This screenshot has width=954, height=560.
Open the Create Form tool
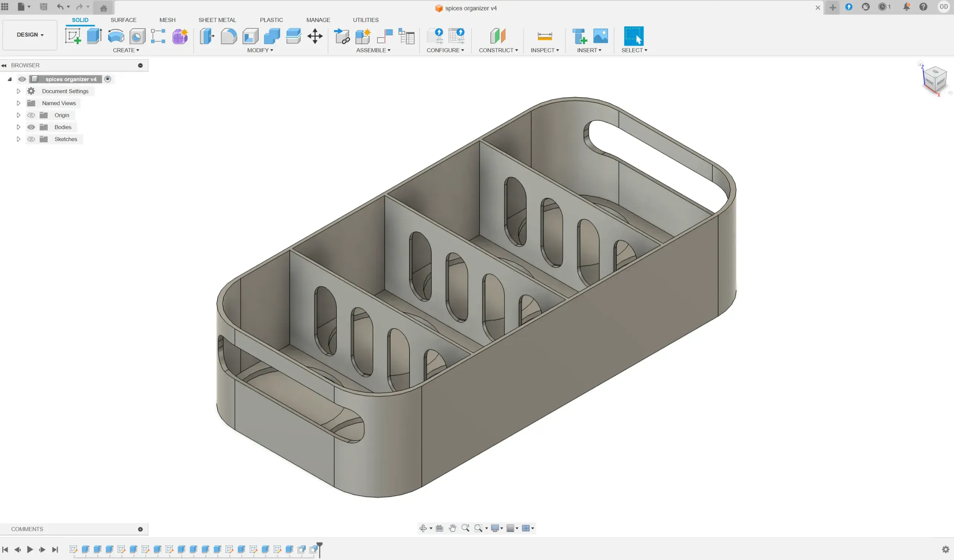click(180, 36)
